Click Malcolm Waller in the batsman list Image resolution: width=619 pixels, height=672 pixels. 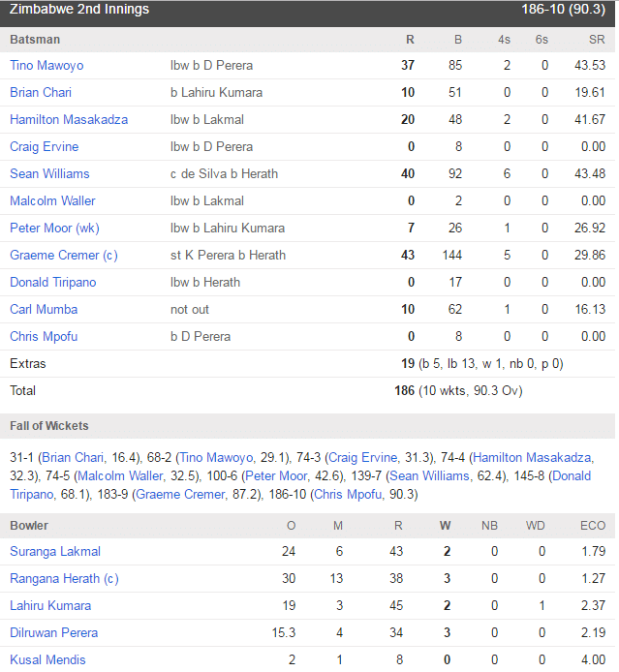point(52,200)
